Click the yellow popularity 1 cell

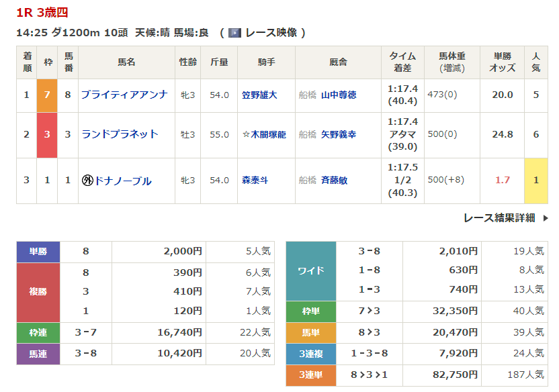click(x=535, y=180)
